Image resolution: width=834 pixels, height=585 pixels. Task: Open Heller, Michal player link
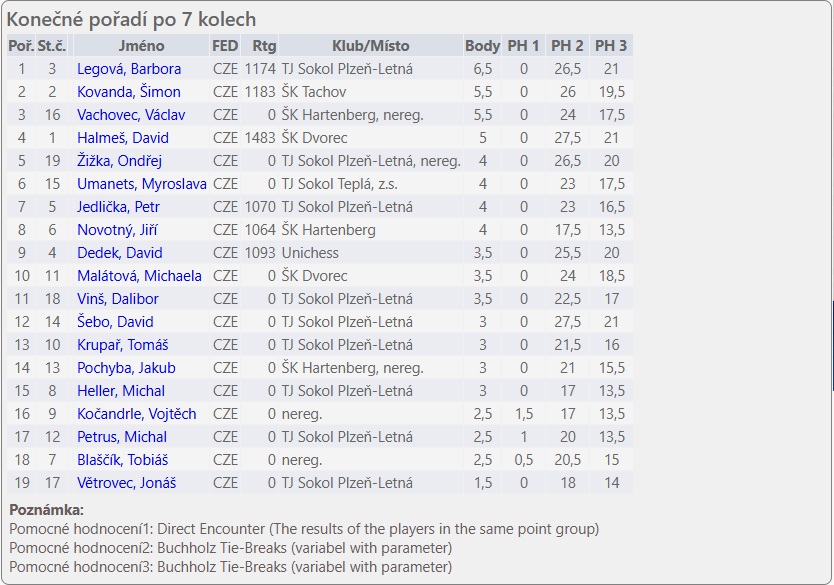[121, 391]
